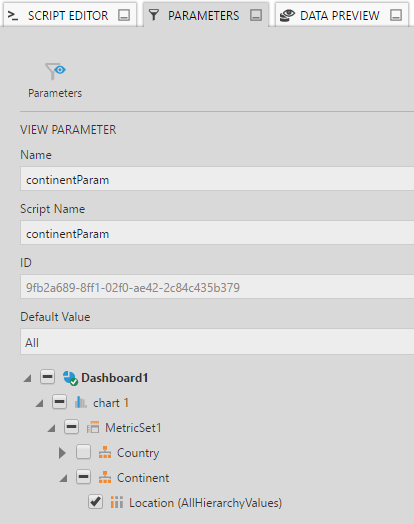Uncheck the Location (AllHierarchyValues) checkbox
This screenshot has width=414, height=524.
tap(96, 502)
